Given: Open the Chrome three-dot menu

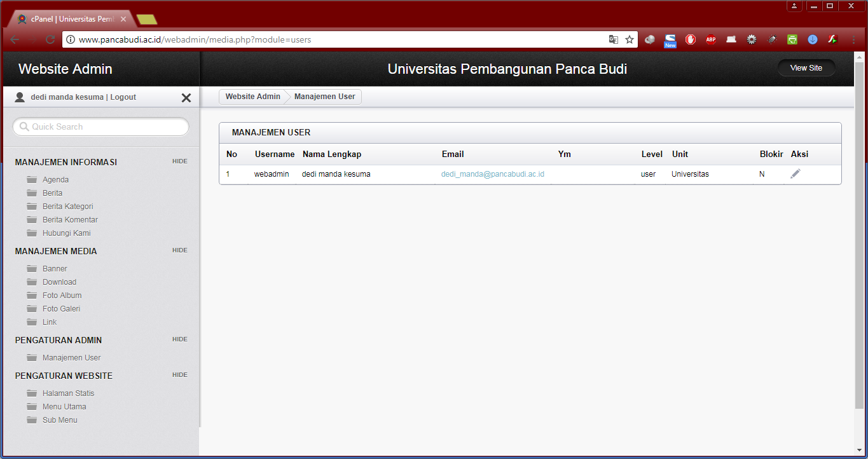Looking at the screenshot, I should pos(853,39).
